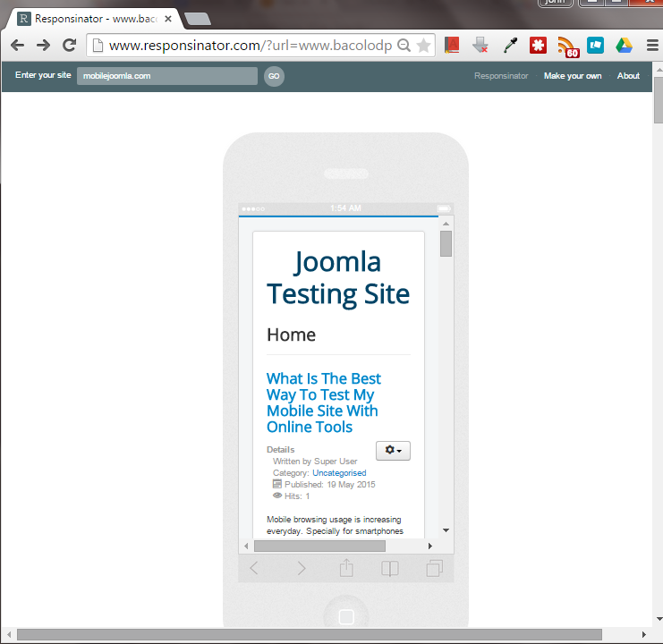Click the Responsinator tab favicon
Screen dimensions: 663x644
[23, 19]
